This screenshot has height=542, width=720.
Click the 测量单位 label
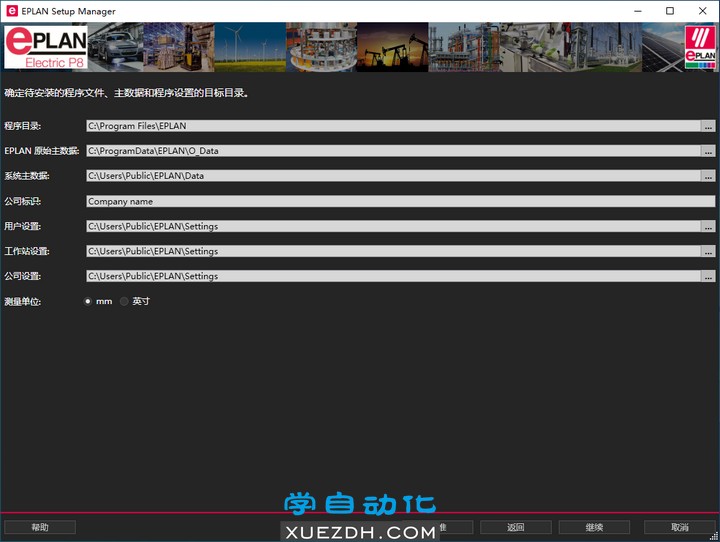(x=22, y=301)
